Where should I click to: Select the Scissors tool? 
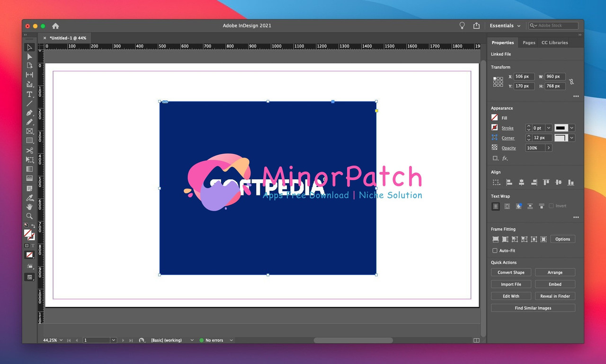pos(29,151)
